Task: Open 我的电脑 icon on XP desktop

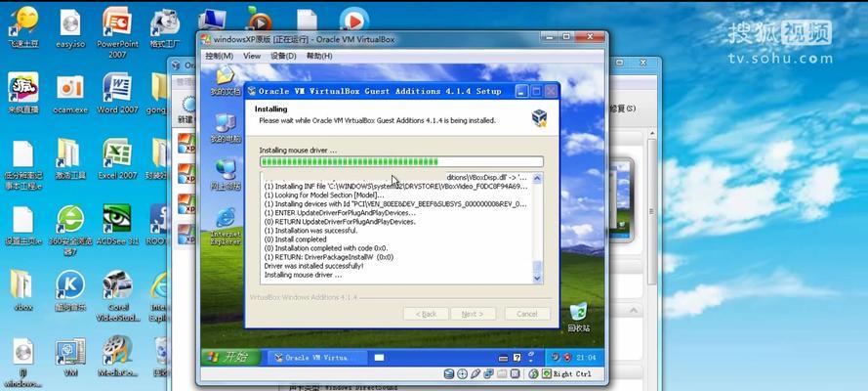Action: tap(226, 128)
